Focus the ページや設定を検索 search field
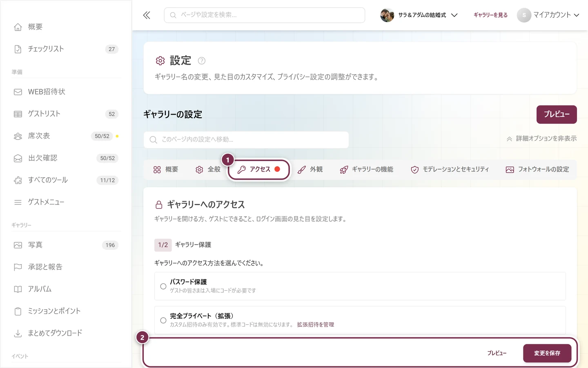Screen dimensions: 588x368 (x=265, y=15)
